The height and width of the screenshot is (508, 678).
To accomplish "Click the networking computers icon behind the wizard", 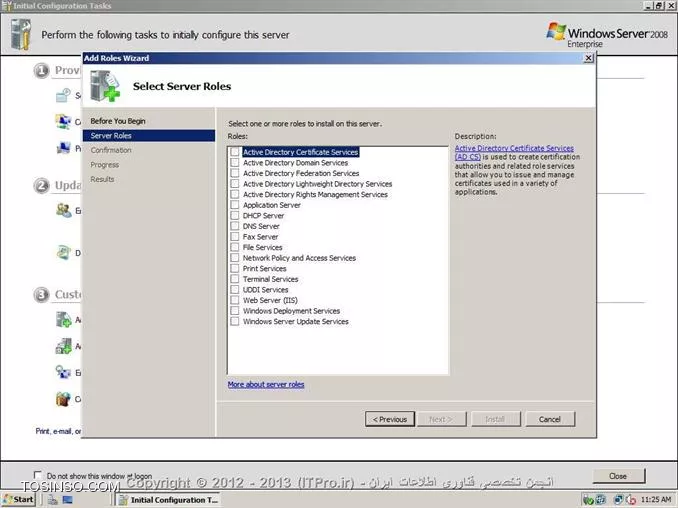I will click(x=63, y=121).
